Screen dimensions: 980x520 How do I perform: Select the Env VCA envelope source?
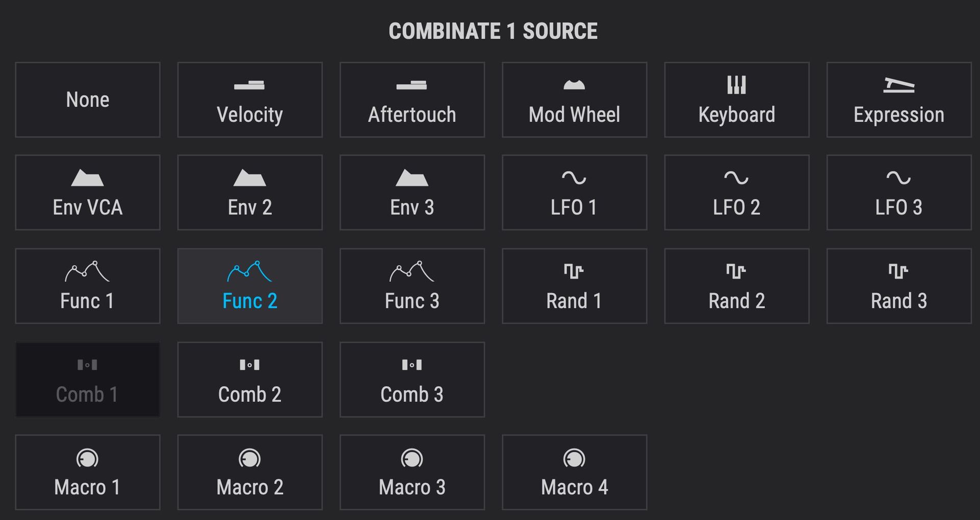pos(87,193)
